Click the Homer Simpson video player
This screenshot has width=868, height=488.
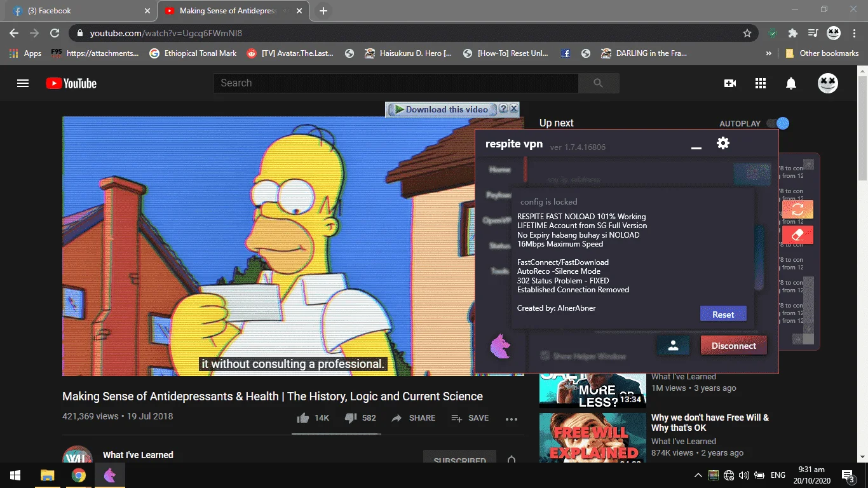coord(293,246)
